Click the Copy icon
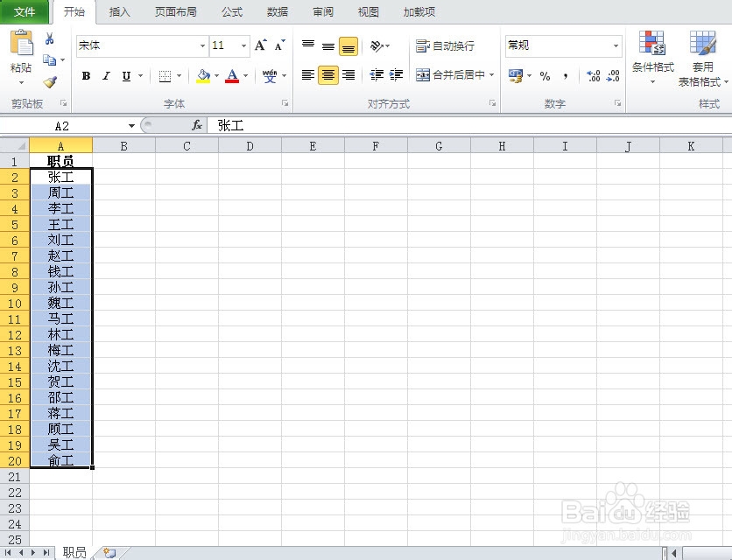Screen dimensions: 732x560 point(50,59)
